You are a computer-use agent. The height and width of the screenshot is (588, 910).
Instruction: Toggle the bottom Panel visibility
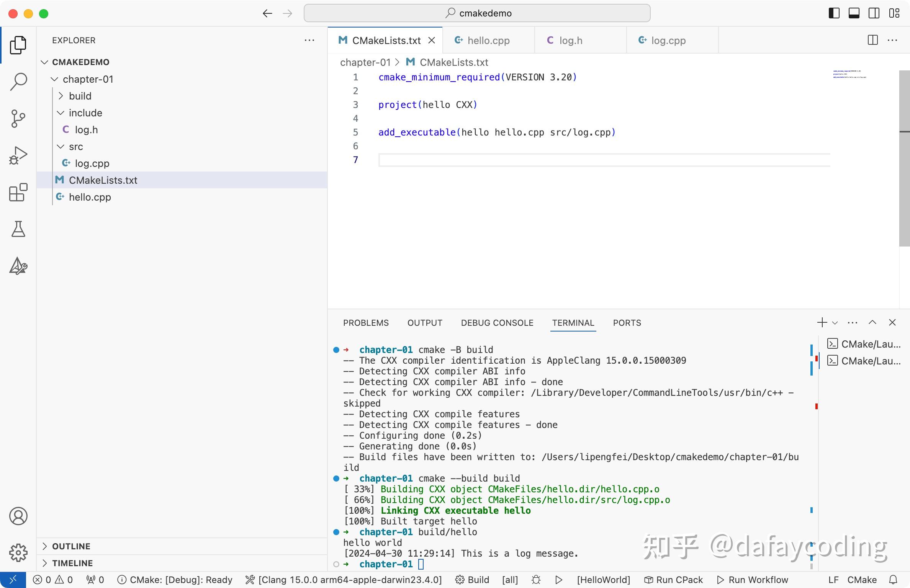point(854,13)
